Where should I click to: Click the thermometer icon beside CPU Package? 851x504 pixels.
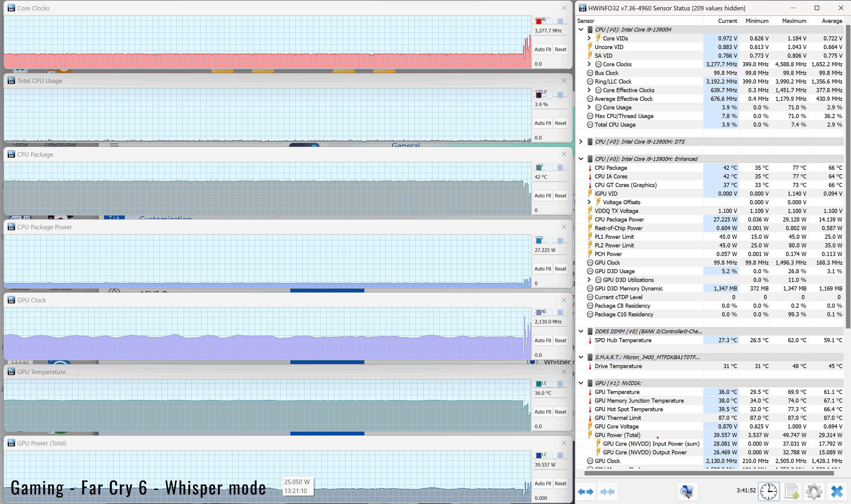[590, 168]
